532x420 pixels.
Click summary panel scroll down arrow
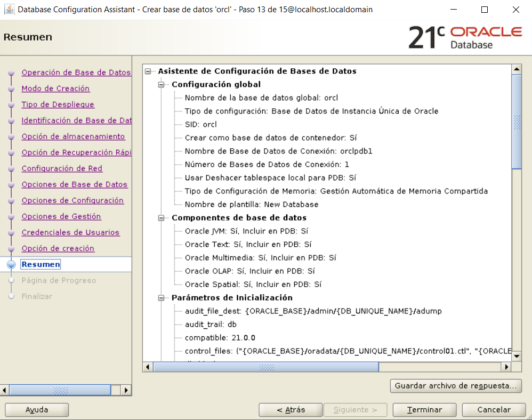[x=517, y=356]
